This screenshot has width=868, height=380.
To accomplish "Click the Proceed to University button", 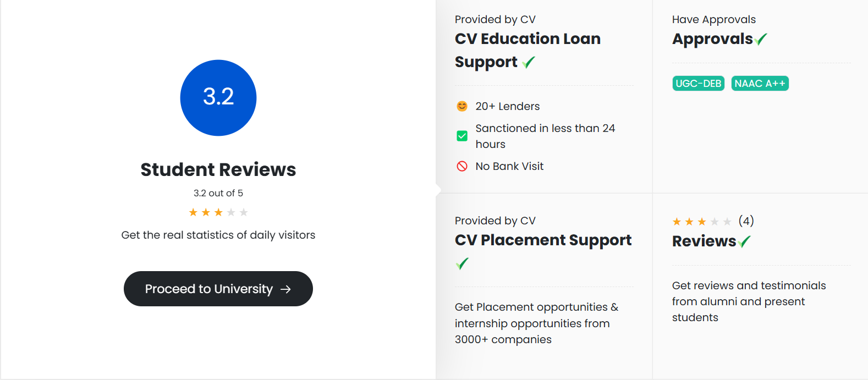I will tap(218, 289).
